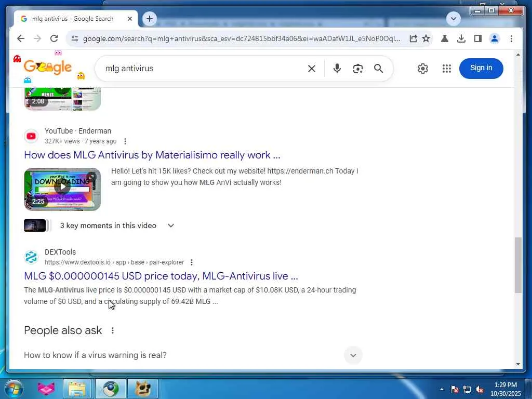Open the 2:08 video thumbnail
The image size is (532, 399).
click(x=62, y=99)
